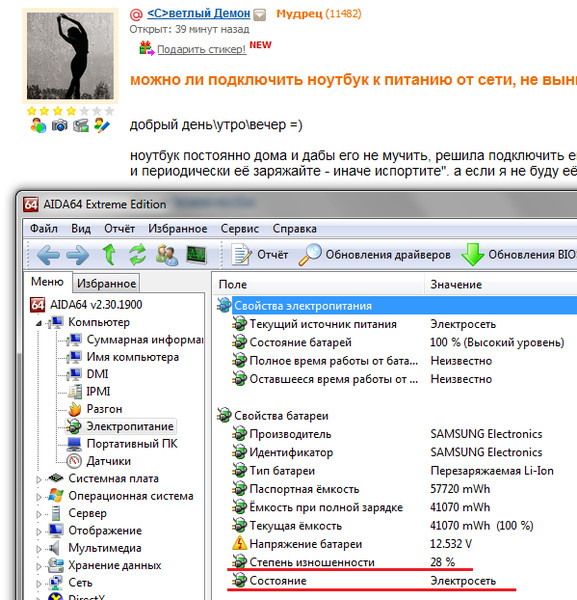Click the Подарить стикер! link
Image resolution: width=577 pixels, height=600 pixels.
pos(201,49)
